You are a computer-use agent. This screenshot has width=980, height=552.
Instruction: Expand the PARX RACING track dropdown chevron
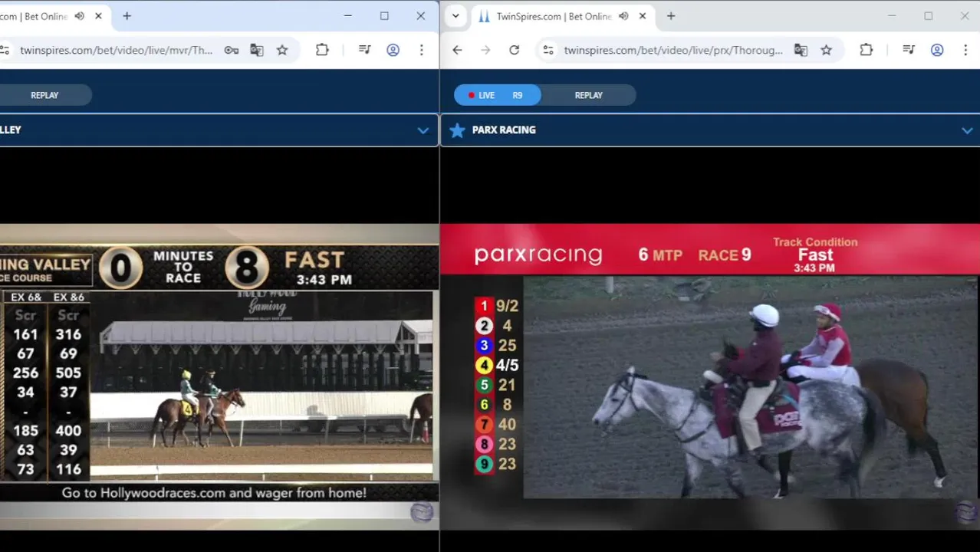(x=967, y=130)
